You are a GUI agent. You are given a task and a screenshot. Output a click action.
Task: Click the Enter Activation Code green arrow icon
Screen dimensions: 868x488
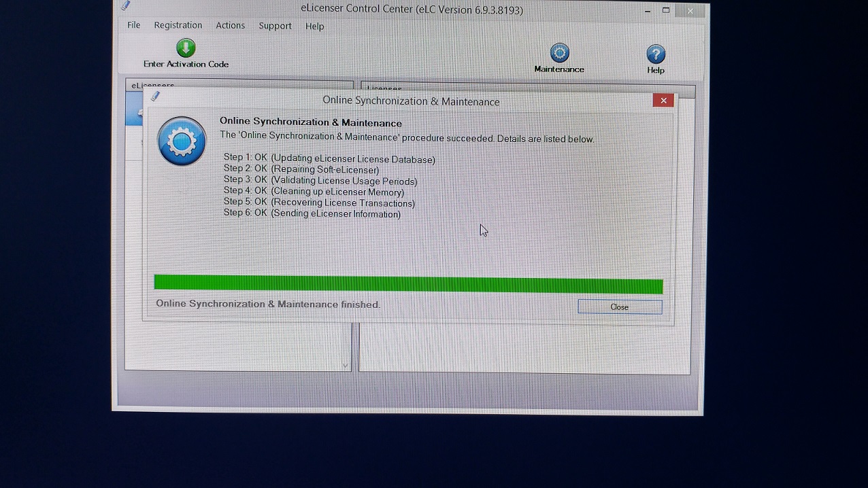[186, 48]
